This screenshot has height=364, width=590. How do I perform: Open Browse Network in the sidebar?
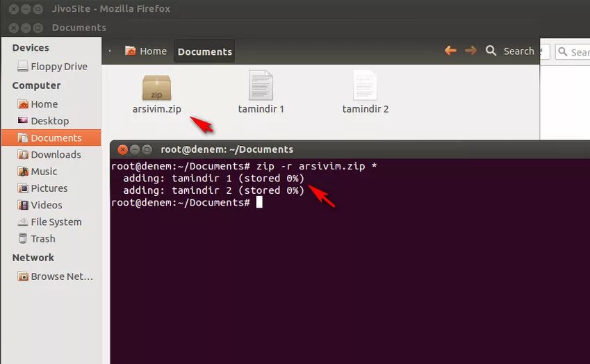55,276
